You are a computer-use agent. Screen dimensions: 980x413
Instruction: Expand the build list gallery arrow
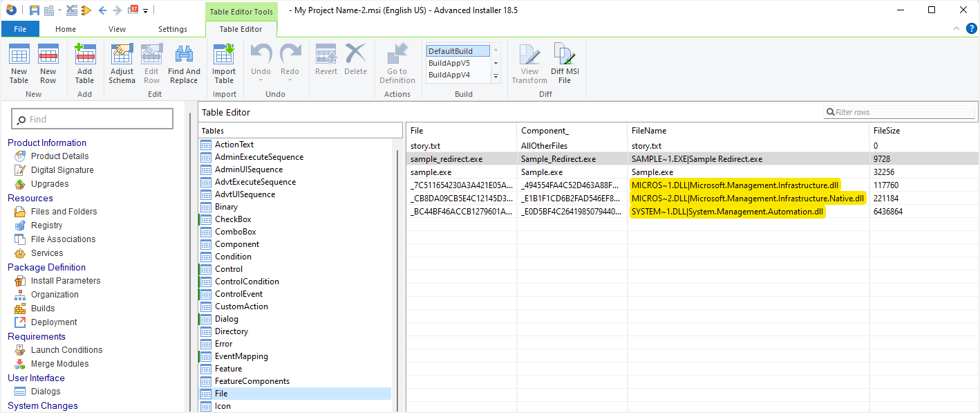pyautogui.click(x=496, y=75)
